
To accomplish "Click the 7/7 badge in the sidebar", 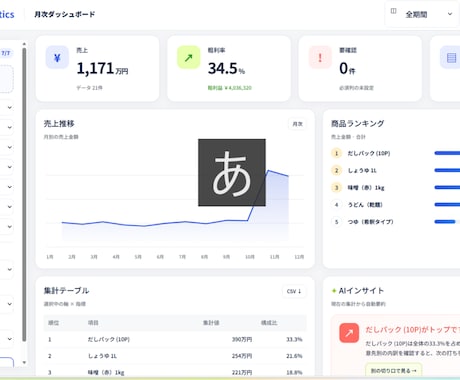I will point(6,53).
